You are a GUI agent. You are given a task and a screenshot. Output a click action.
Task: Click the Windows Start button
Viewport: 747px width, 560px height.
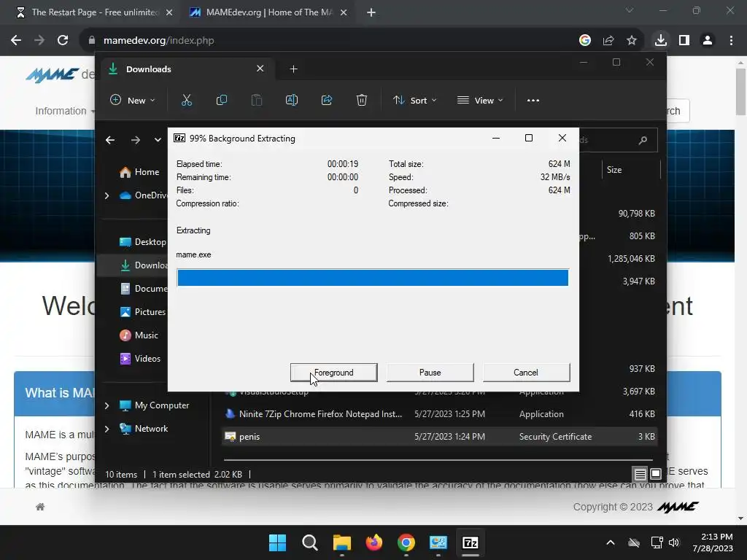tap(278, 542)
